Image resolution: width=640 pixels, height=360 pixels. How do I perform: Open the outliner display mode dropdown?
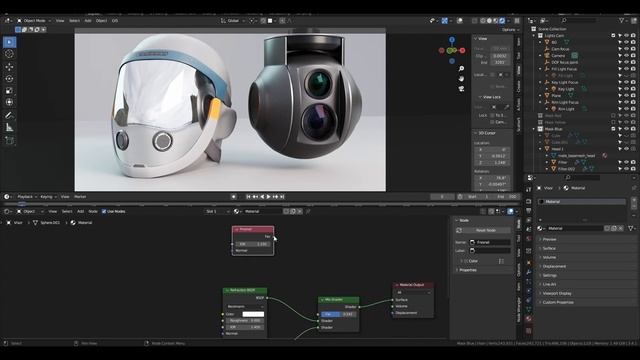pyautogui.click(x=544, y=20)
